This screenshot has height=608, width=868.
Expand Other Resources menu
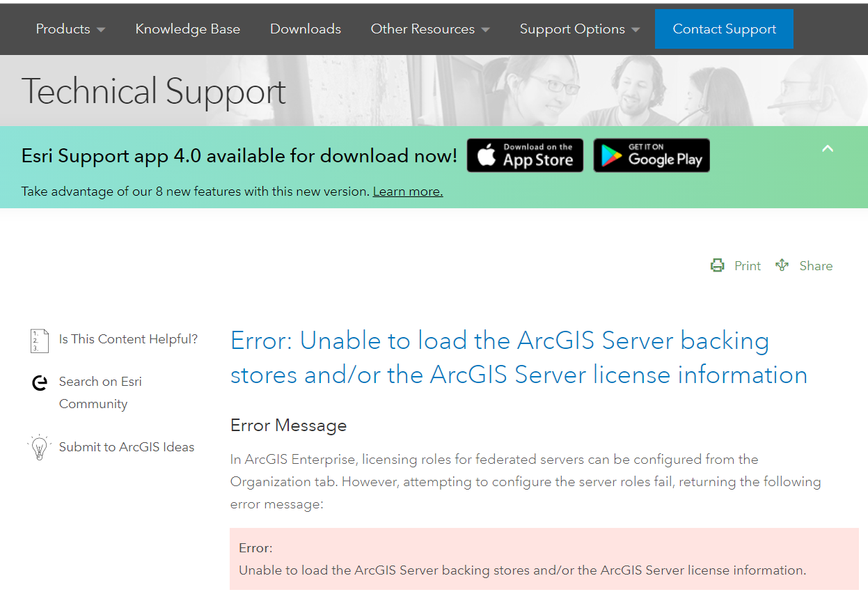point(430,29)
